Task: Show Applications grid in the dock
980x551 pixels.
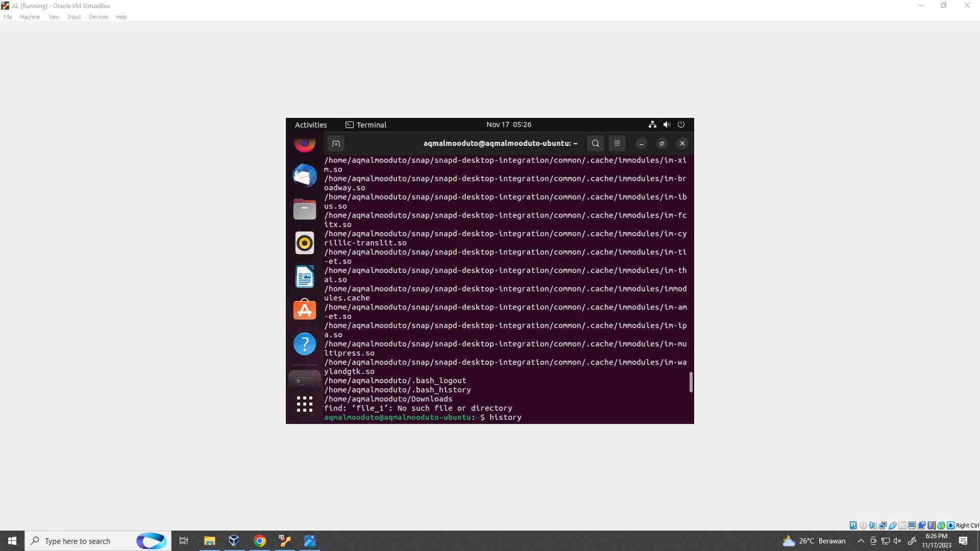Action: 305,404
